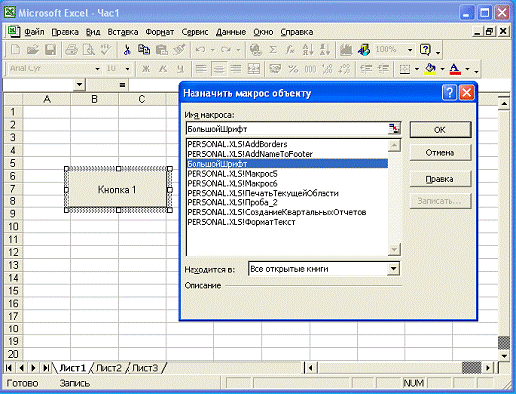This screenshot has height=394, width=516.
Task: Toggle Italic formatting (К)
Action: (163, 69)
